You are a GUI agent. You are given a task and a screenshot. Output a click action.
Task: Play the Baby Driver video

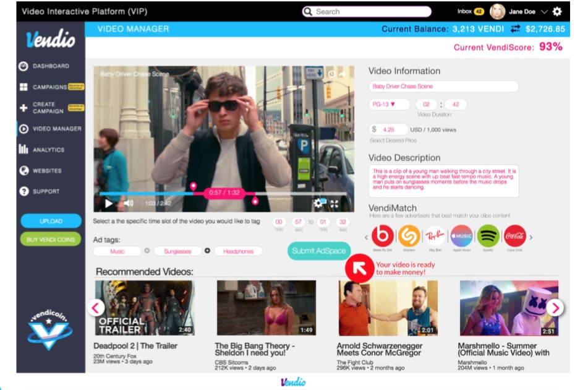109,204
